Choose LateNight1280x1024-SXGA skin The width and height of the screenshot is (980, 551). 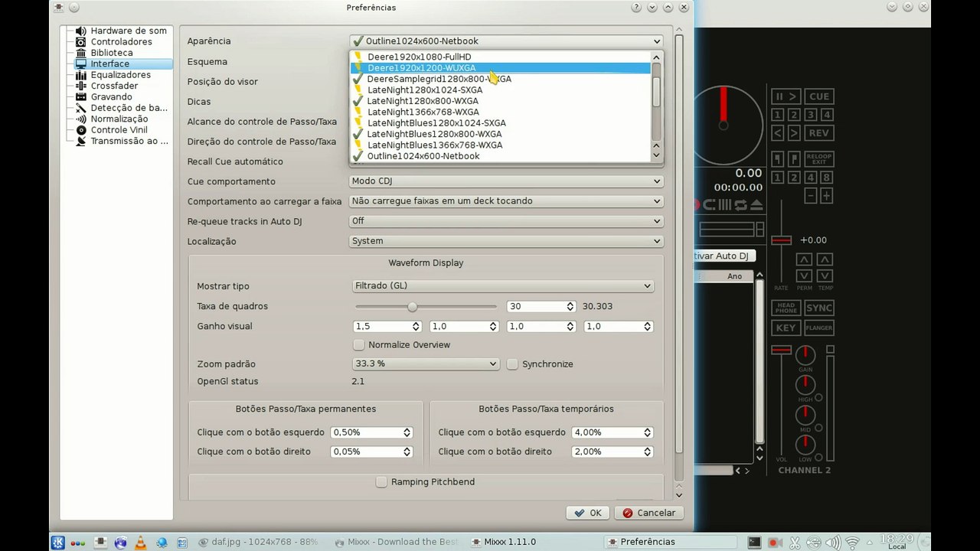point(501,90)
